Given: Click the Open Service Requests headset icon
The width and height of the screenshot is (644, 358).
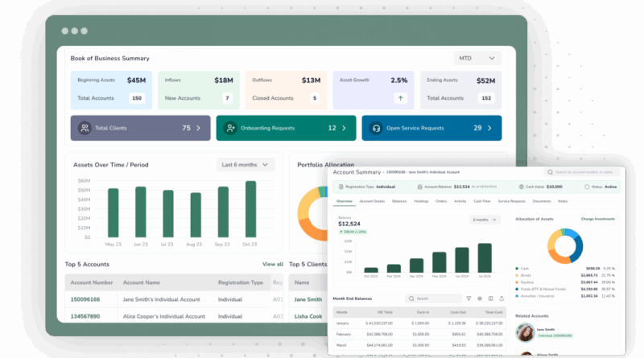Looking at the screenshot, I should coord(376,128).
